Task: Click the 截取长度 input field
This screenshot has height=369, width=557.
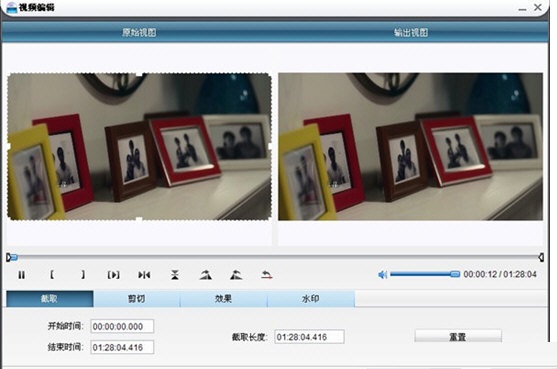Action: click(x=309, y=337)
